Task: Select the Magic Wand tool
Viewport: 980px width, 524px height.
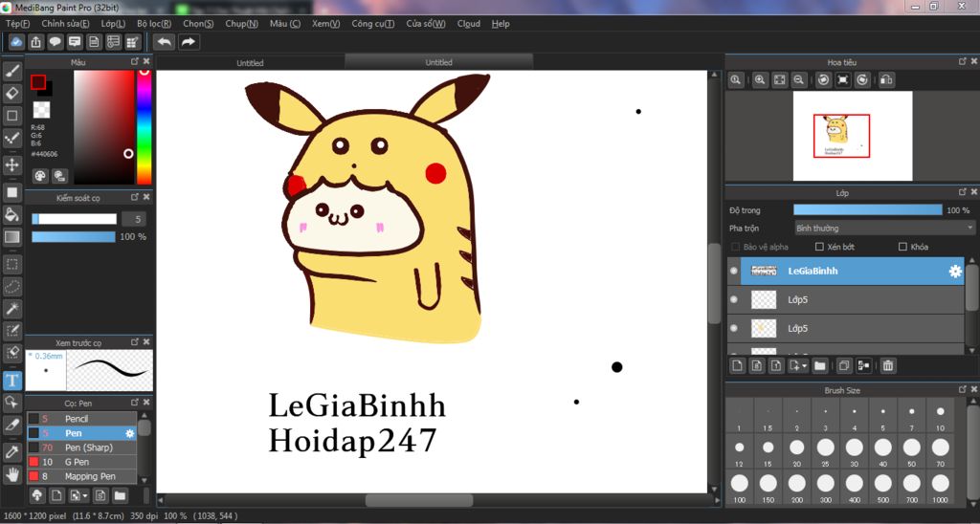Action: click(x=11, y=309)
